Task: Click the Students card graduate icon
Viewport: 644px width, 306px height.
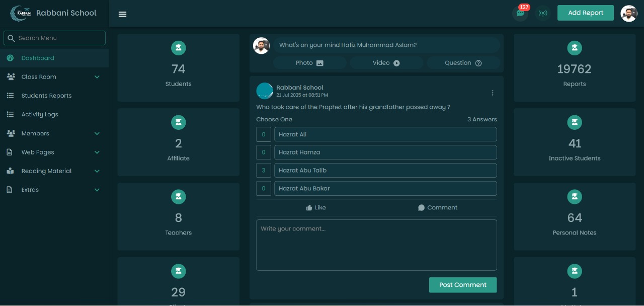Action: tap(179, 48)
